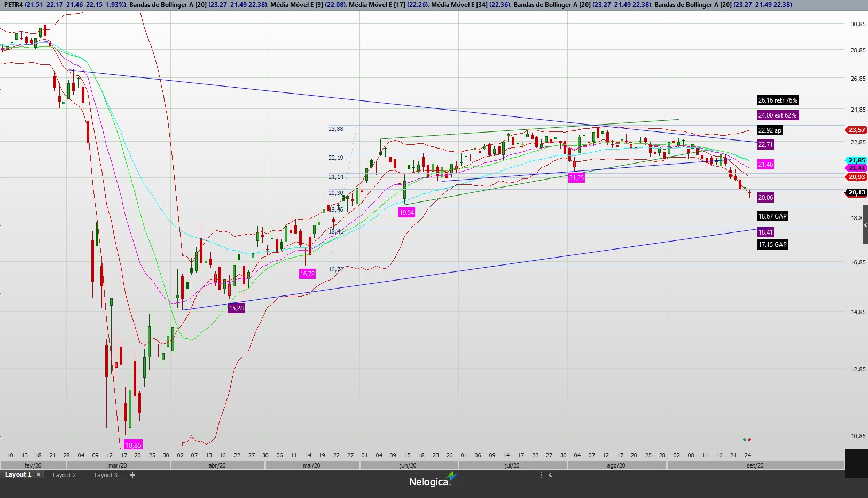Click the first Bandas de Bollinger A [20] label
868x498 pixels.
[168, 5]
